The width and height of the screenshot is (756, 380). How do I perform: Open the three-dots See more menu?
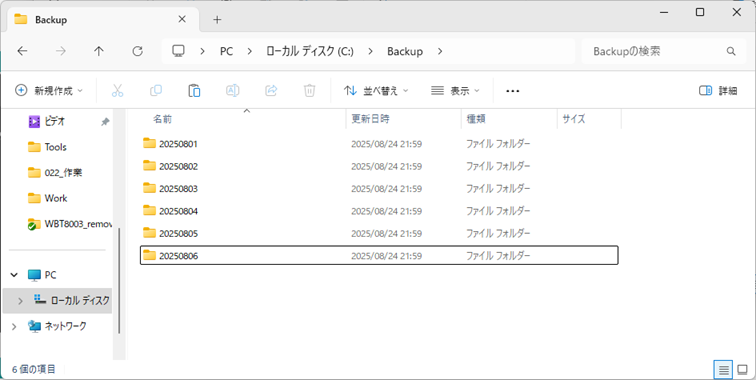point(513,91)
